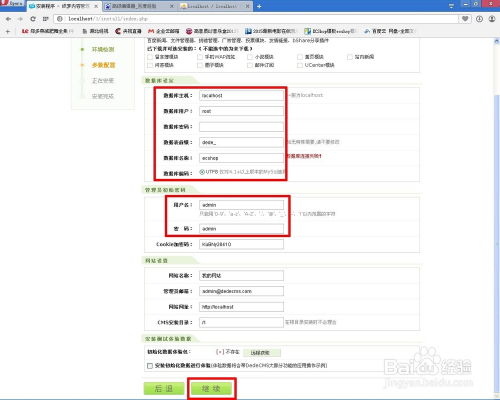500x400 pixels.
Task: Open new tab with plus icon
Action: pyautogui.click(x=259, y=6)
